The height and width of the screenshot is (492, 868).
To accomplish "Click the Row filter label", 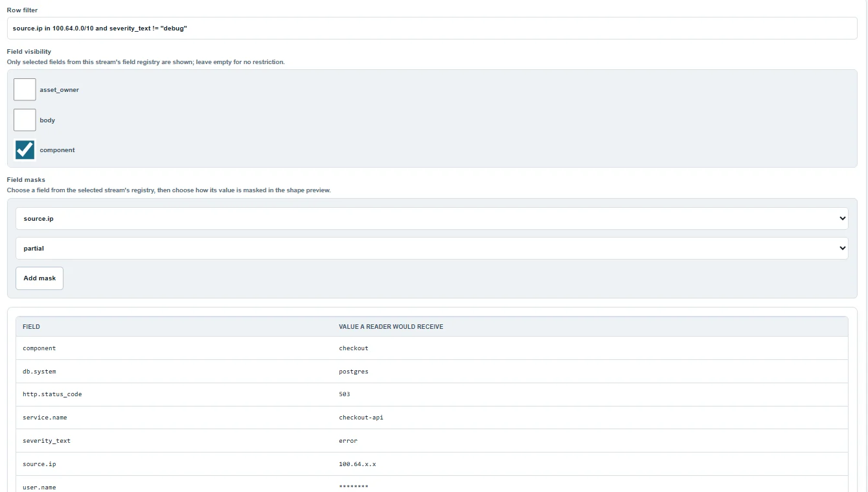I will pos(22,10).
